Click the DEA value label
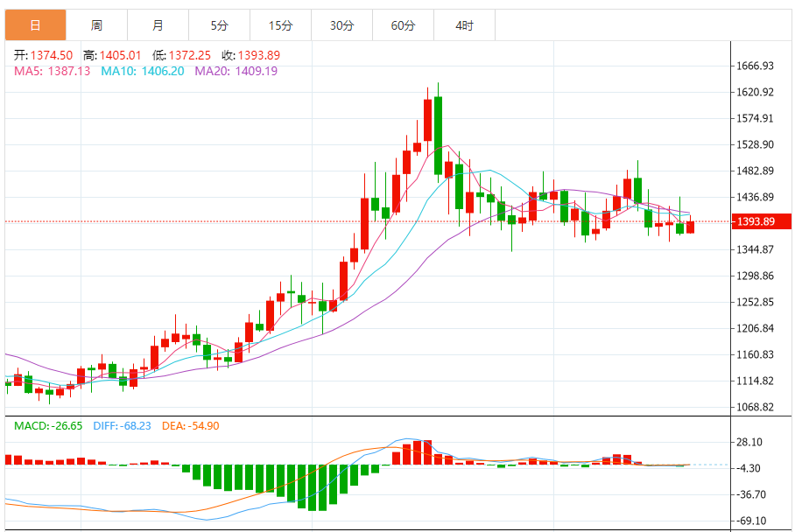 coord(191,426)
